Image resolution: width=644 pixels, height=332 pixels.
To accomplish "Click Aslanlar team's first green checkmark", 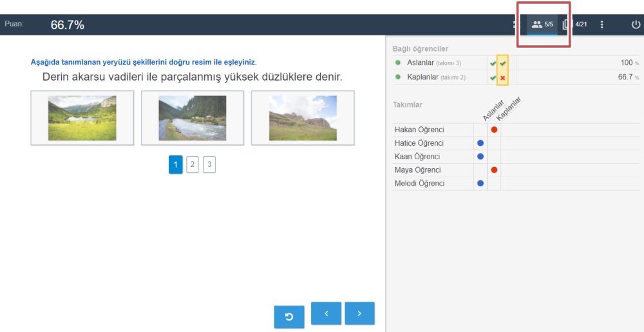I will click(493, 63).
